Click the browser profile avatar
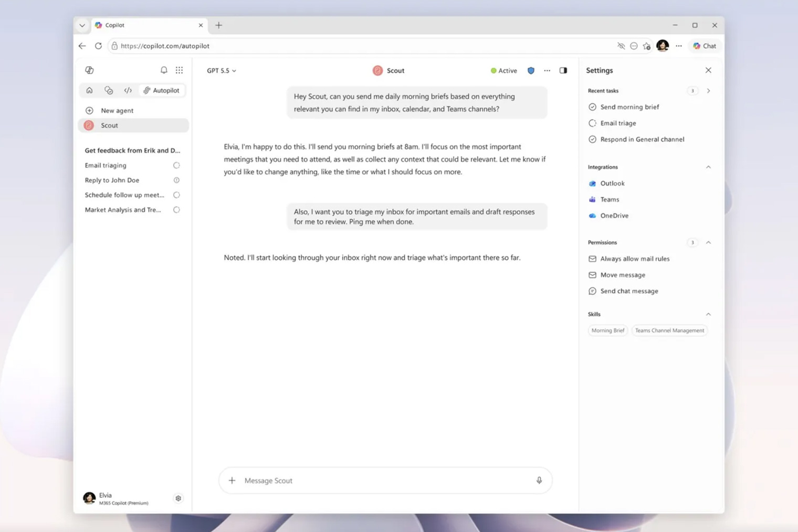The image size is (798, 532). [663, 46]
